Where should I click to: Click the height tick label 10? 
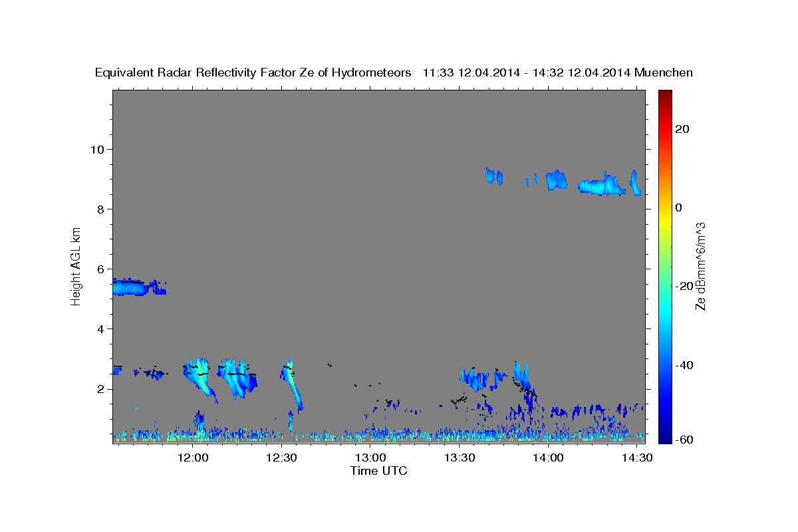[96, 149]
